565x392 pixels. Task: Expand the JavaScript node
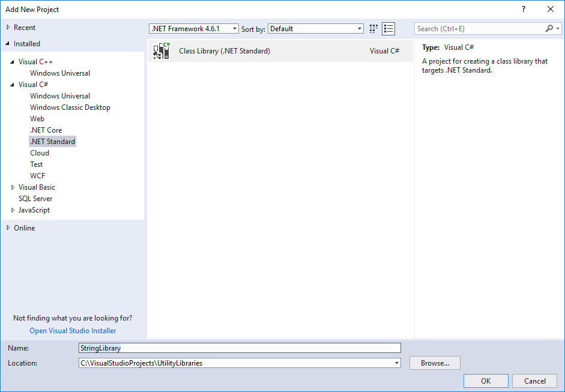[13, 210]
